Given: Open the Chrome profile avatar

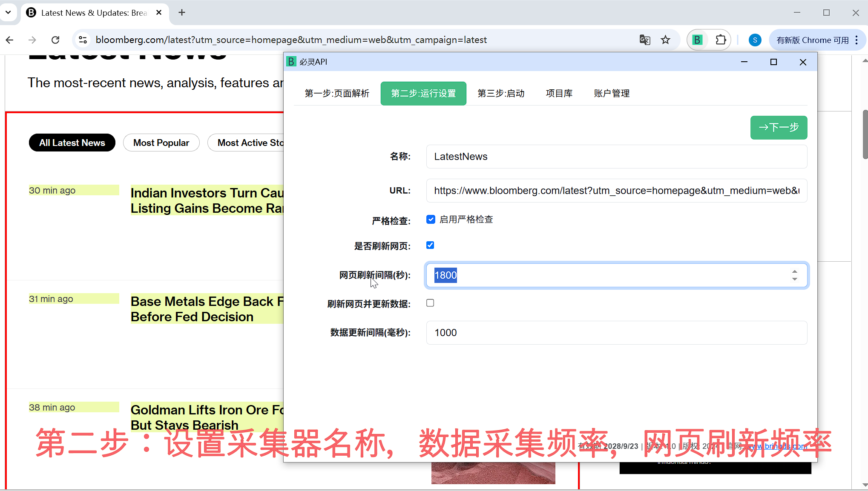Looking at the screenshot, I should click(x=755, y=40).
